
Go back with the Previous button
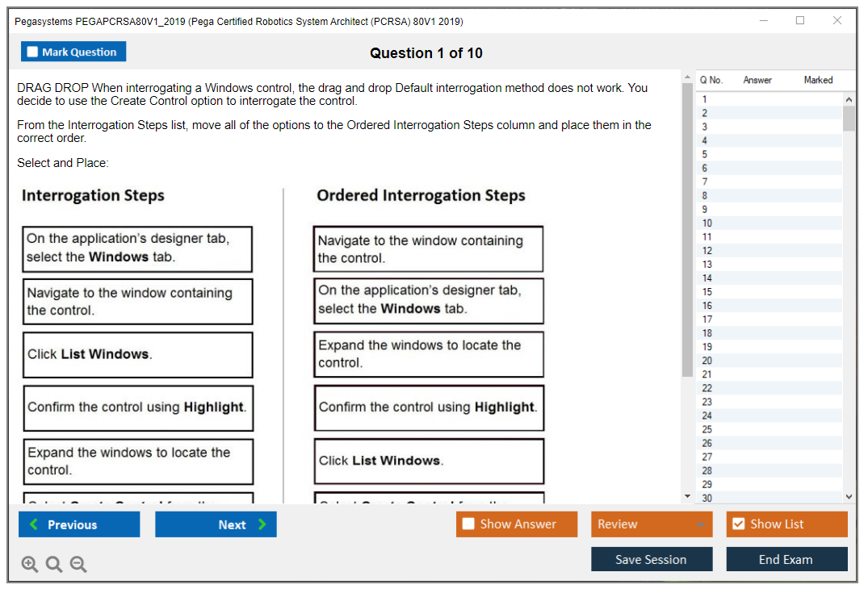[x=78, y=524]
